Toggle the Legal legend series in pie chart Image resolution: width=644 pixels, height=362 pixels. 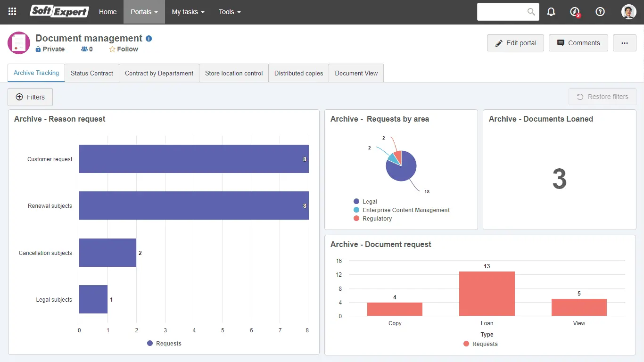click(370, 202)
